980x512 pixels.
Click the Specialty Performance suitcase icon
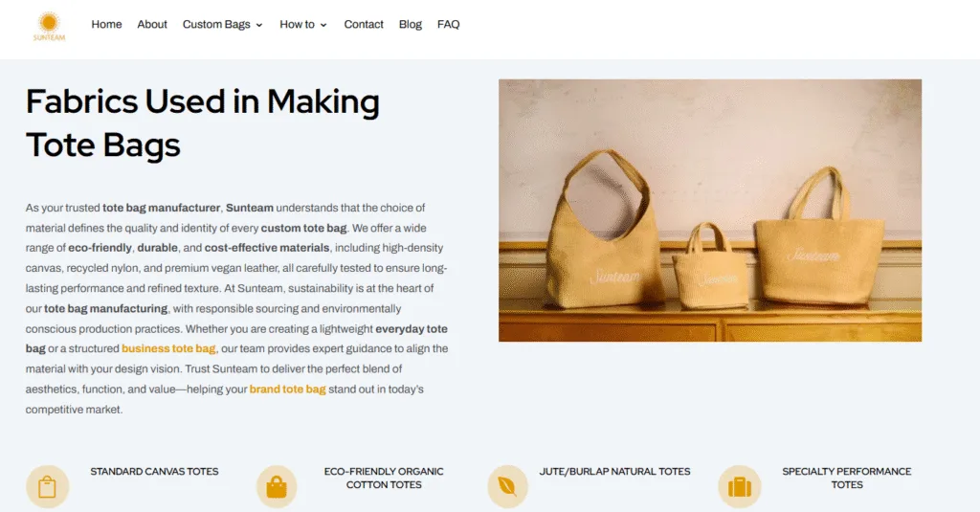(740, 486)
